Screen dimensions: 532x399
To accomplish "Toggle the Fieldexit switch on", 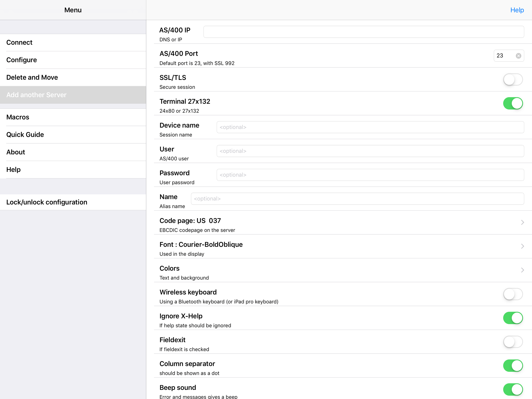I will click(513, 342).
